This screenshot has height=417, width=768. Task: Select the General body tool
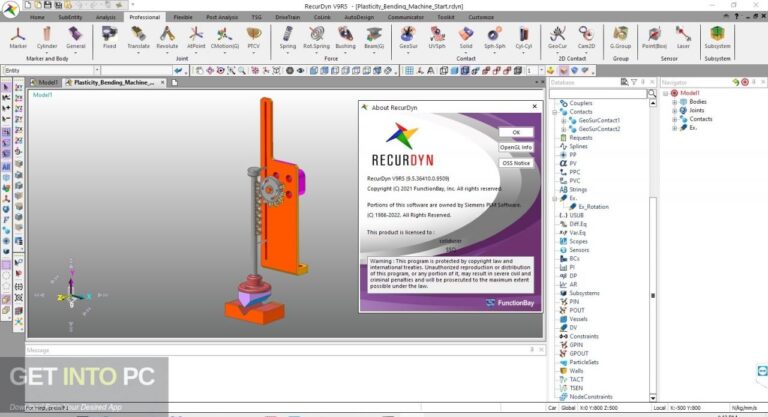coord(75,38)
